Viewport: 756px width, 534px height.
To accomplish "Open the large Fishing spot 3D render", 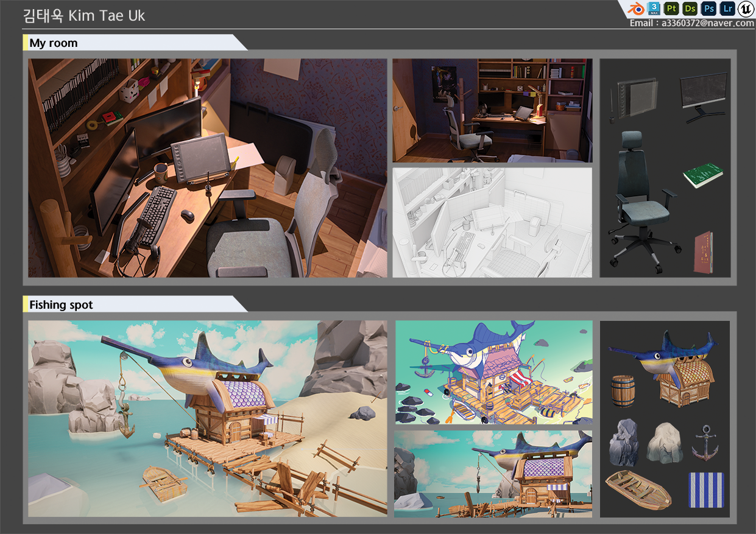I will click(207, 419).
